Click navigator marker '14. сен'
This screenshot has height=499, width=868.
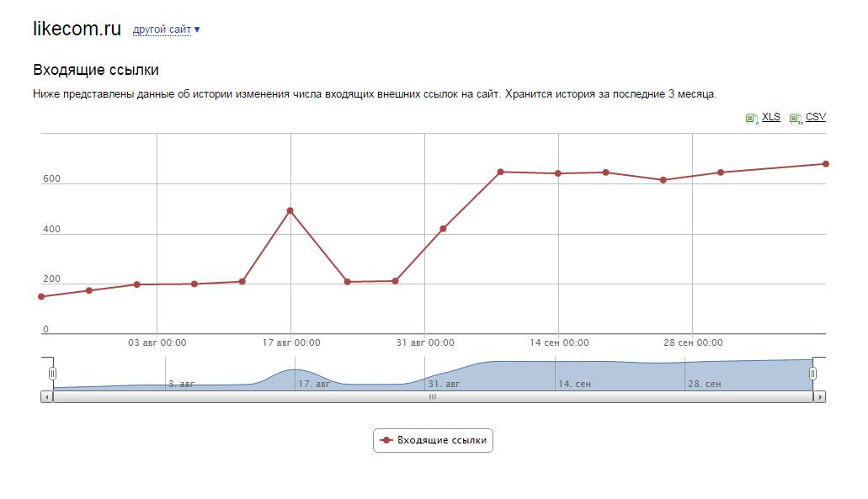[x=575, y=384]
